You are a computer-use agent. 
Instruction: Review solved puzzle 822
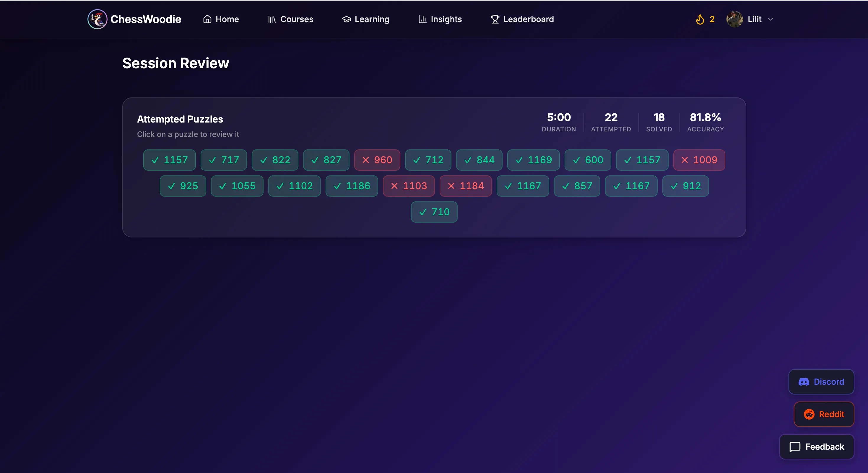275,160
